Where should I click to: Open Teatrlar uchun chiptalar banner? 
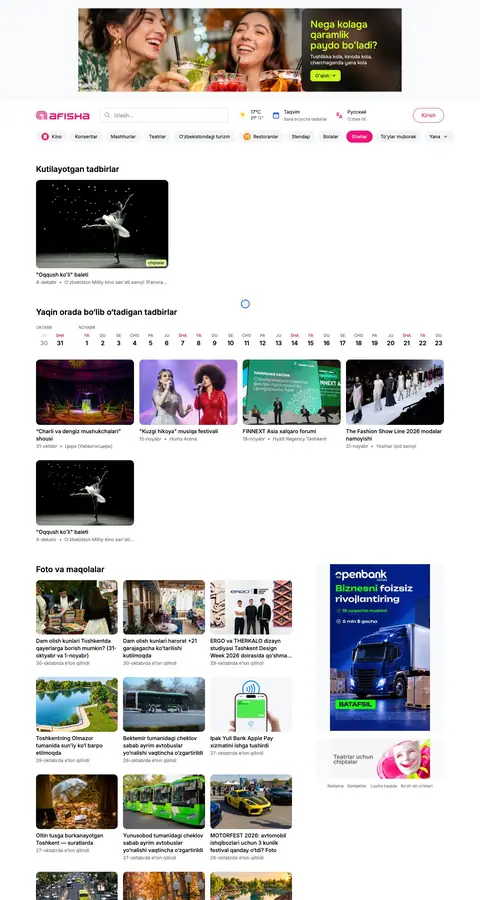point(380,759)
